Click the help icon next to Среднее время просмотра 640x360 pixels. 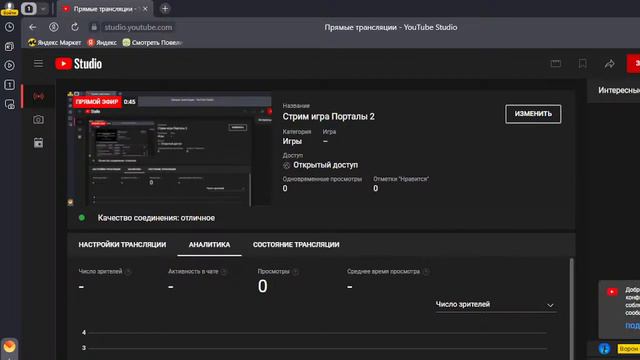pos(426,272)
